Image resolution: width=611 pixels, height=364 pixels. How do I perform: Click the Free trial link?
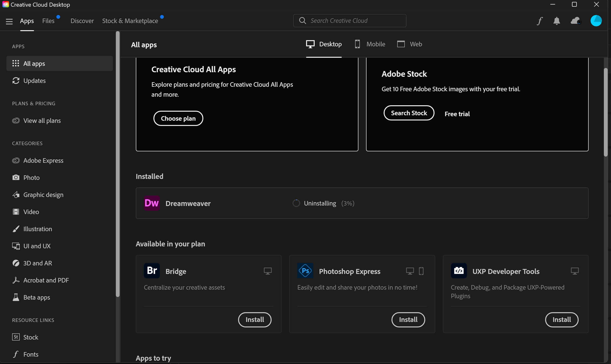coord(457,114)
